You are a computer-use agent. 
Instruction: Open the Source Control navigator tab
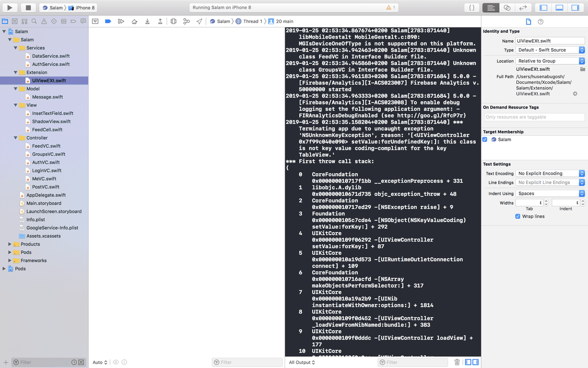tap(15, 21)
